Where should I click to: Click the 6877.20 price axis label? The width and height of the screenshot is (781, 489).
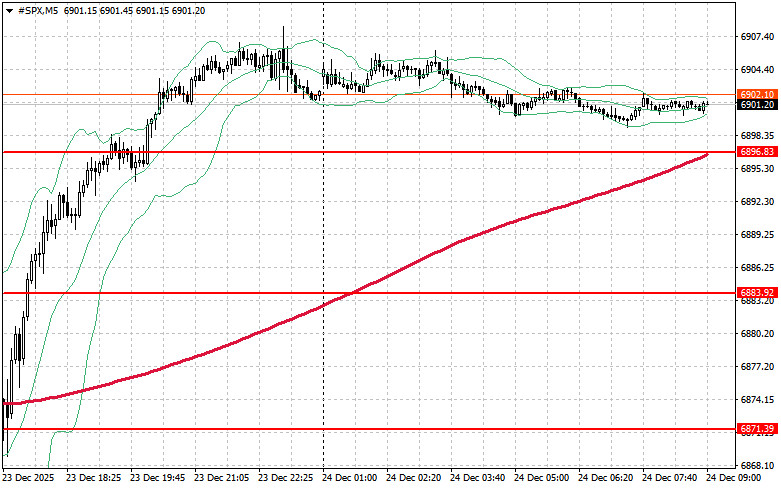(757, 366)
